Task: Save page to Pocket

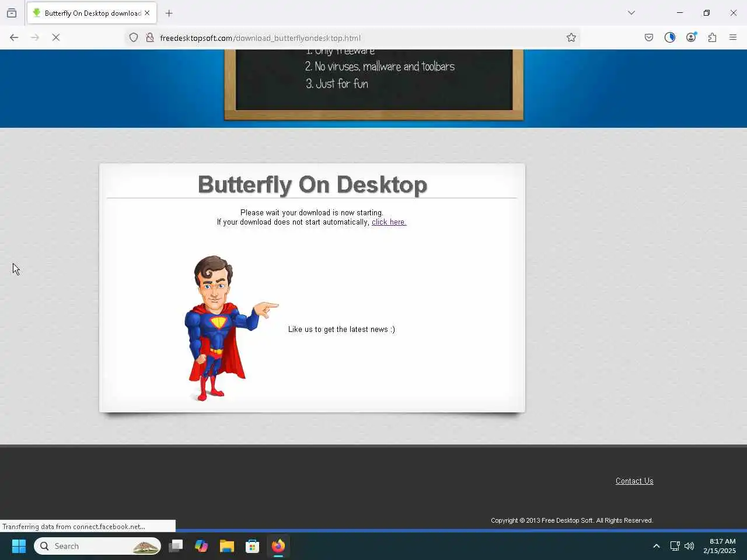Action: (649, 37)
